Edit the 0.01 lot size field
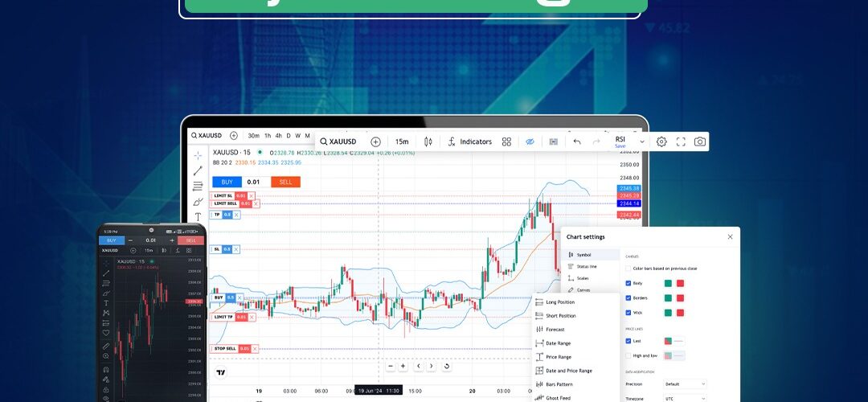Screen dimensions: 868x402 pos(256,182)
